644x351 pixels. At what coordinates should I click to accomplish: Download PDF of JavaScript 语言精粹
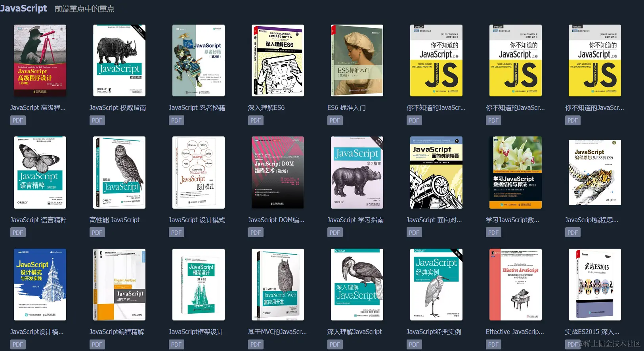(x=18, y=232)
